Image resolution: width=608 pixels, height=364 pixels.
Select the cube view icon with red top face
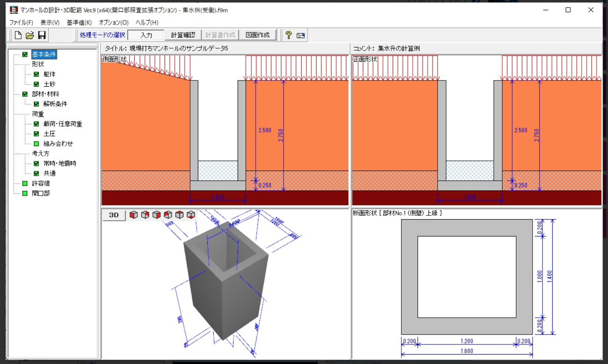(179, 215)
